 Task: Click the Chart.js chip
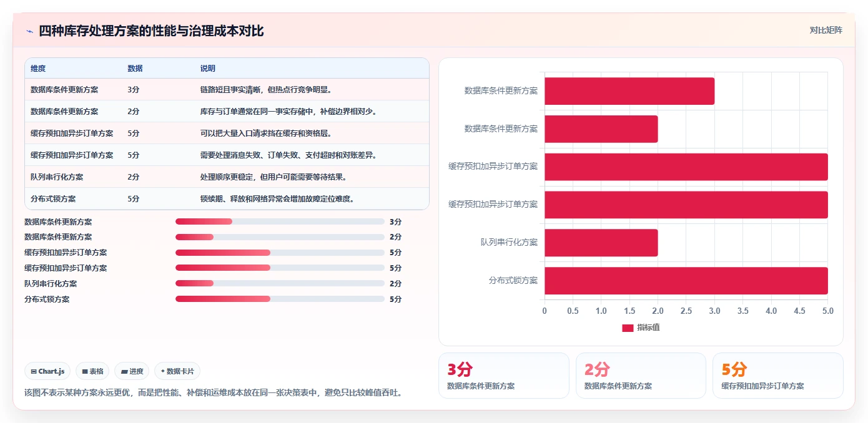point(47,371)
